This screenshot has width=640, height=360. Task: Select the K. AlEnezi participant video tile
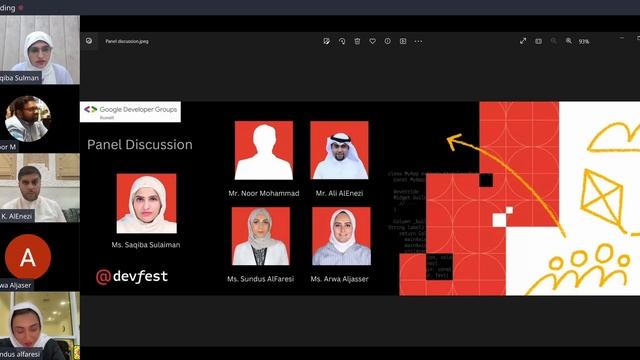click(x=40, y=188)
